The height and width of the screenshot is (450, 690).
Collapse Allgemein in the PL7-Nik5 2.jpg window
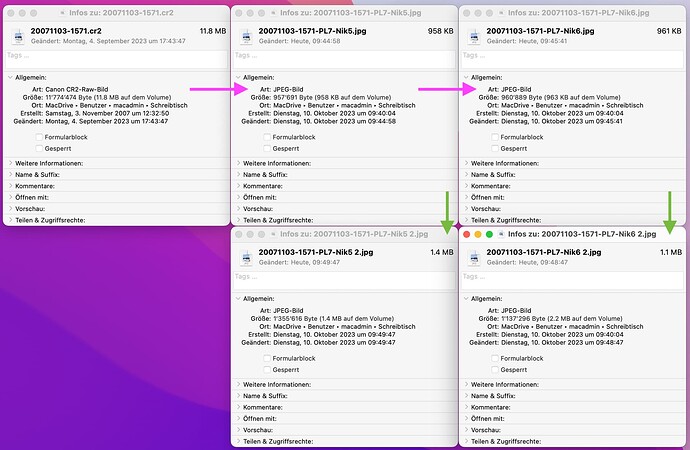click(238, 299)
